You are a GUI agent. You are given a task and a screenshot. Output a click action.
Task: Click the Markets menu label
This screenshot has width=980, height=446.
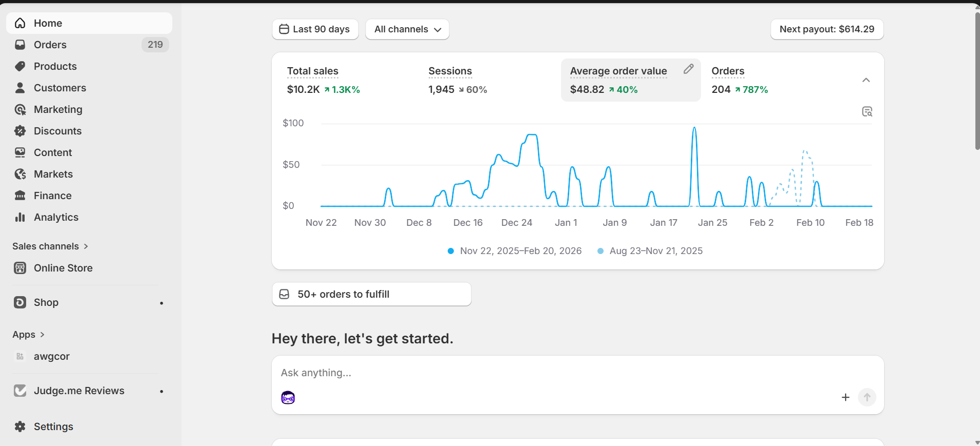(53, 174)
